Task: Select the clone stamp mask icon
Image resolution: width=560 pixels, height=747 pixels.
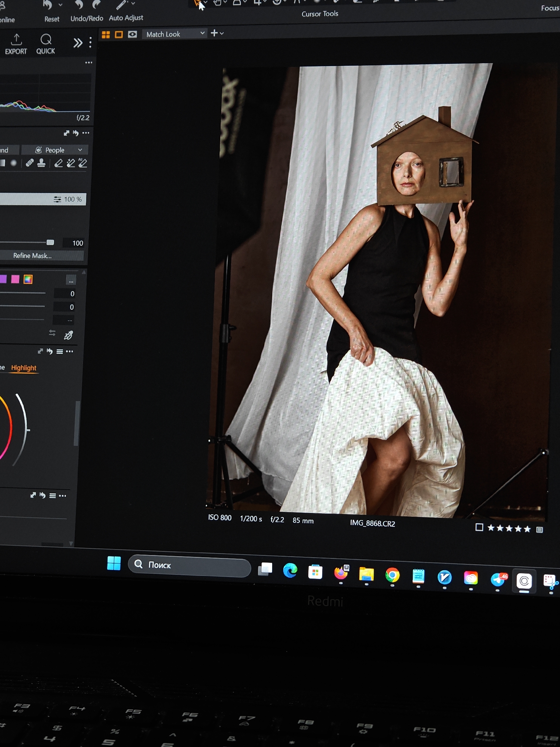Action: 41,163
